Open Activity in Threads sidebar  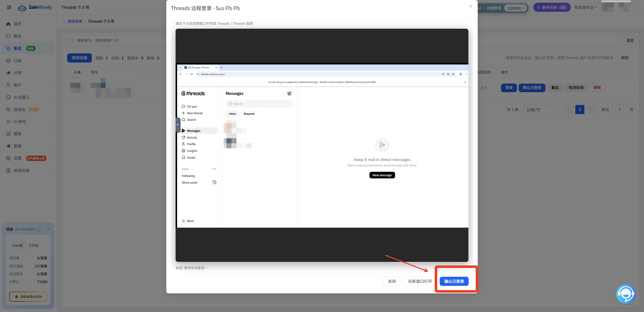tap(189, 137)
